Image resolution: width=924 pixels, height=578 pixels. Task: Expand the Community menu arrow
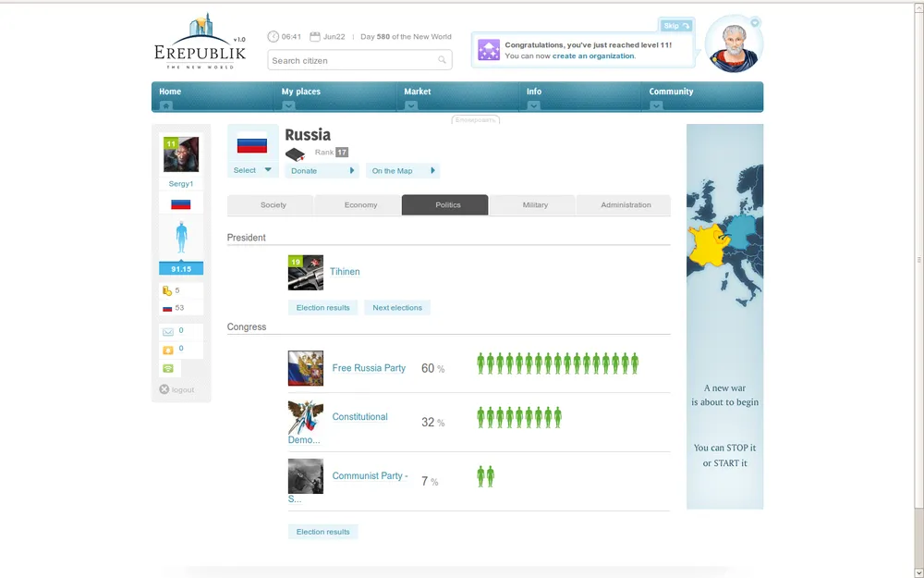point(656,105)
